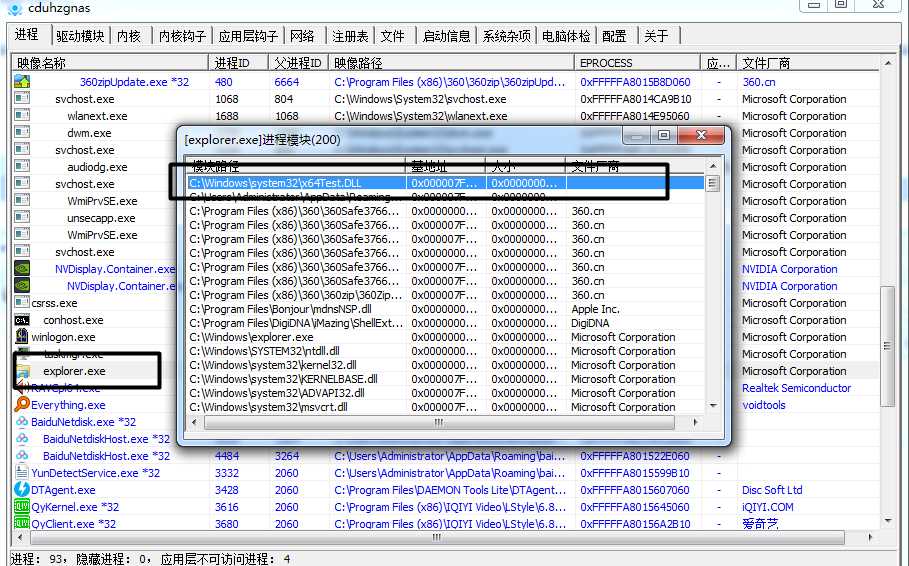Open the 关于 tab

[656, 36]
